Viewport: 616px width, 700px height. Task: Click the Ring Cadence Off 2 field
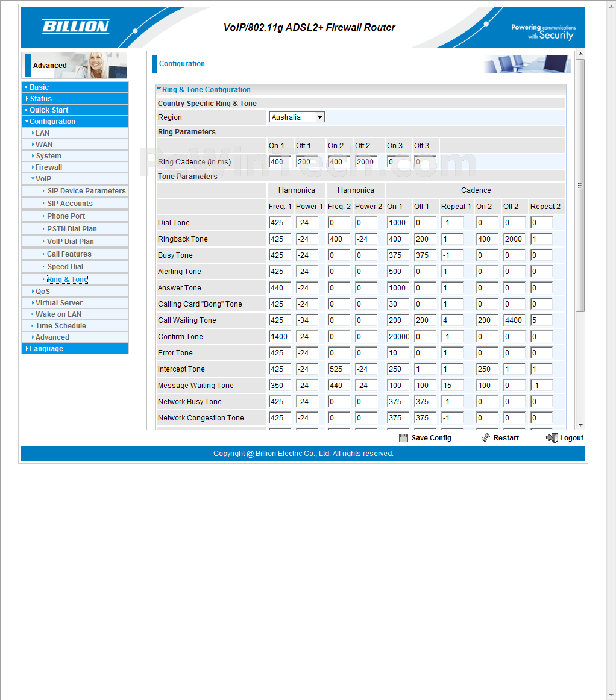(x=366, y=161)
